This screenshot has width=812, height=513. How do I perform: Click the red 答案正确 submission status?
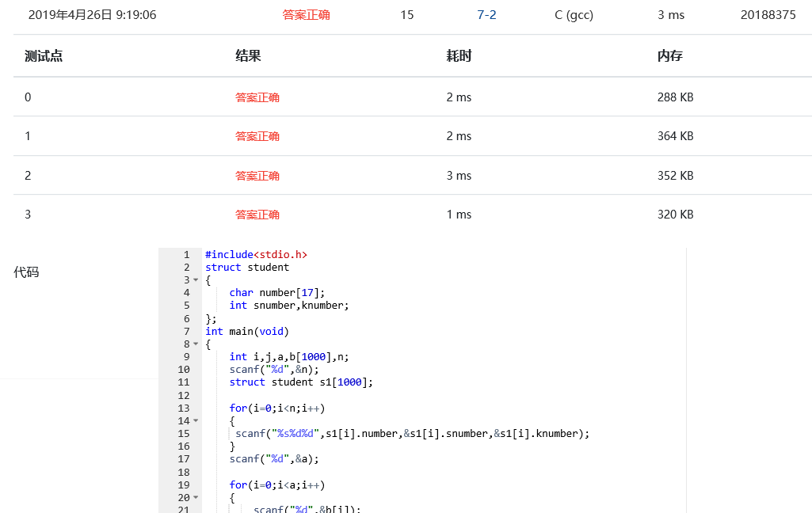coord(306,15)
